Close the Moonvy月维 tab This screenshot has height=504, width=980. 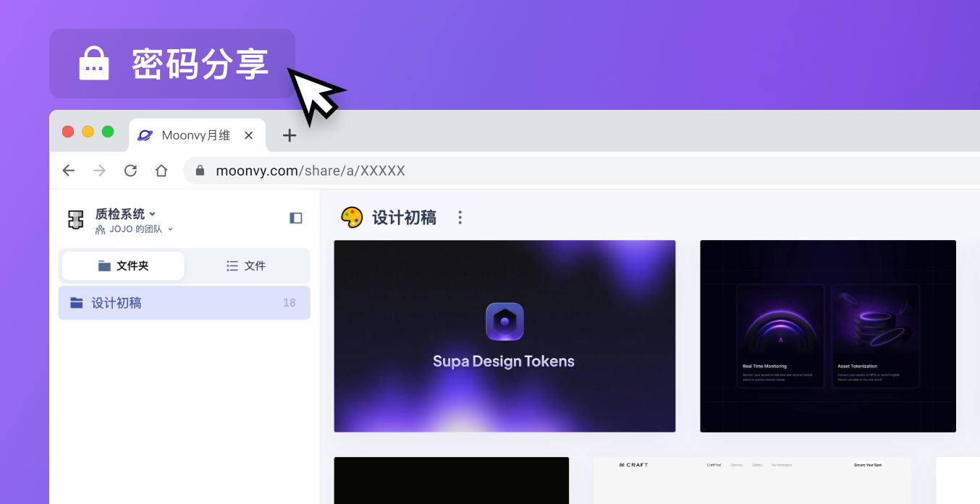click(248, 135)
